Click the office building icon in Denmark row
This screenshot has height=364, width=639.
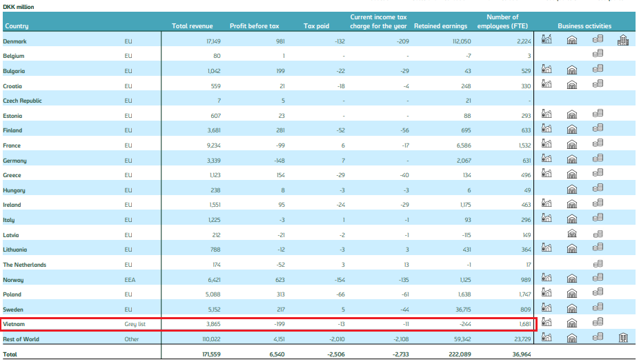(622, 40)
